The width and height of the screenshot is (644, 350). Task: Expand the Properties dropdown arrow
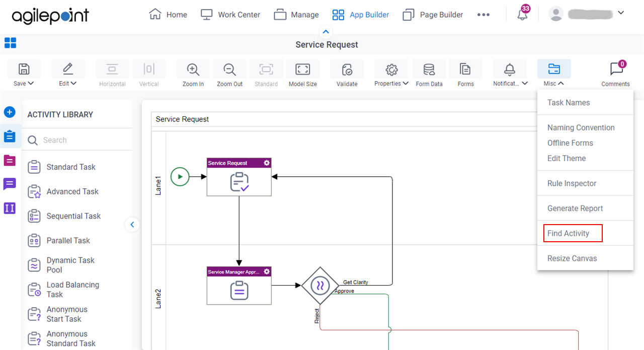click(x=406, y=84)
